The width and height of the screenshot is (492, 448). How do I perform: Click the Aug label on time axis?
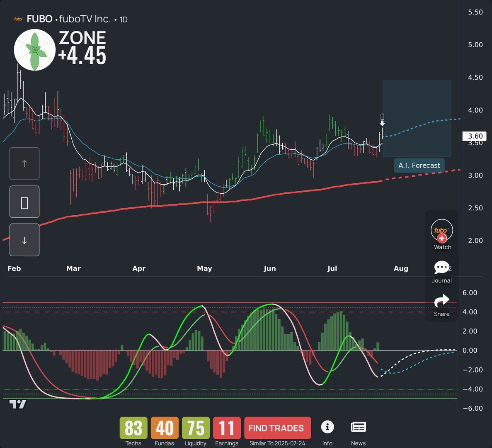[401, 268]
